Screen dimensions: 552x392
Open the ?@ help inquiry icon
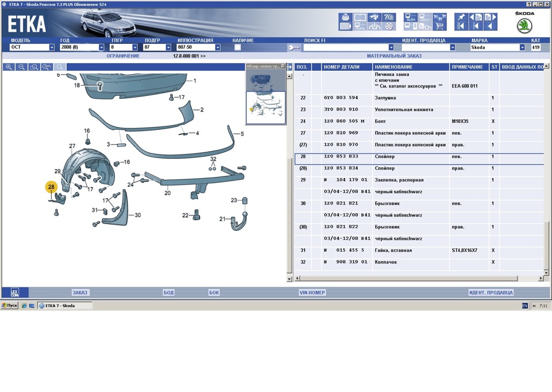tap(389, 17)
